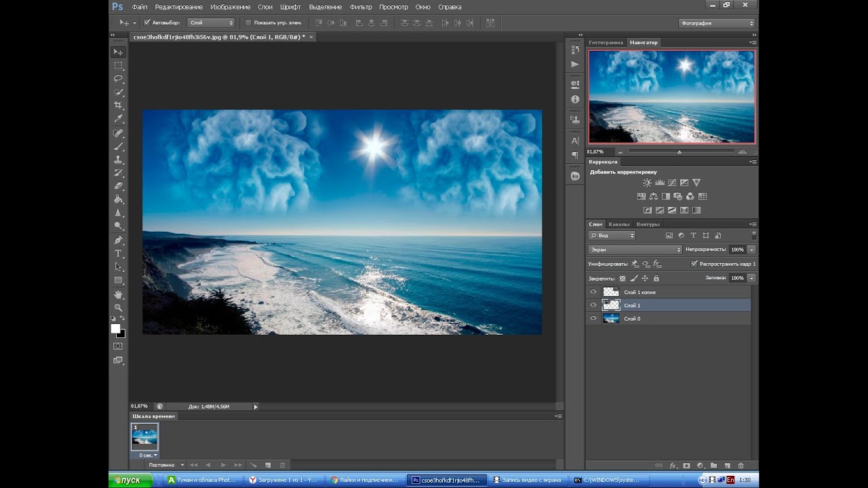
Task: Open the Экран blend mode dropdown
Action: coord(635,249)
